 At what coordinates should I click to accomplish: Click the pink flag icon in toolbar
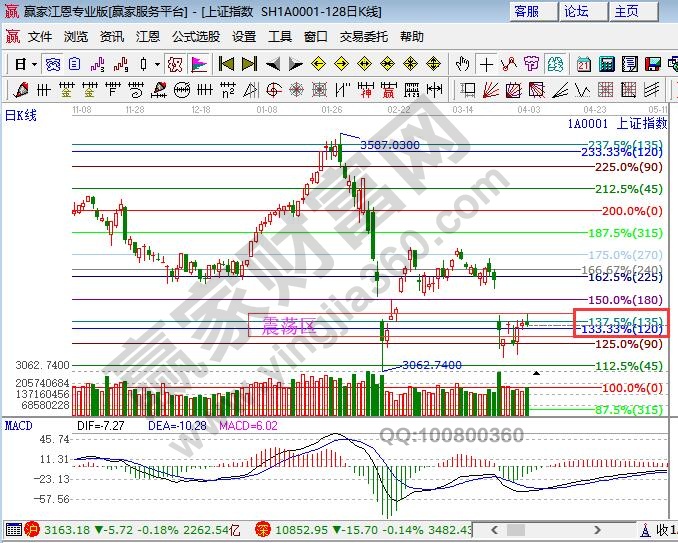(x=198, y=64)
